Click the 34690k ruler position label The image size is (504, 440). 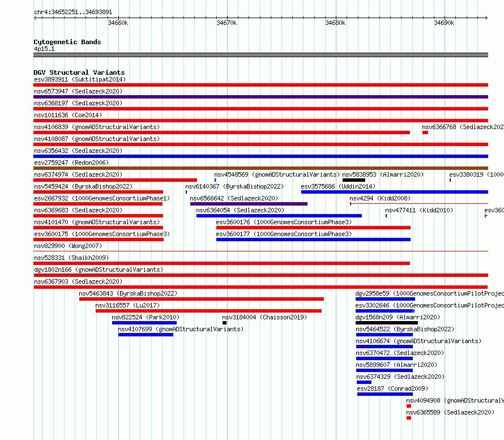[x=444, y=23]
